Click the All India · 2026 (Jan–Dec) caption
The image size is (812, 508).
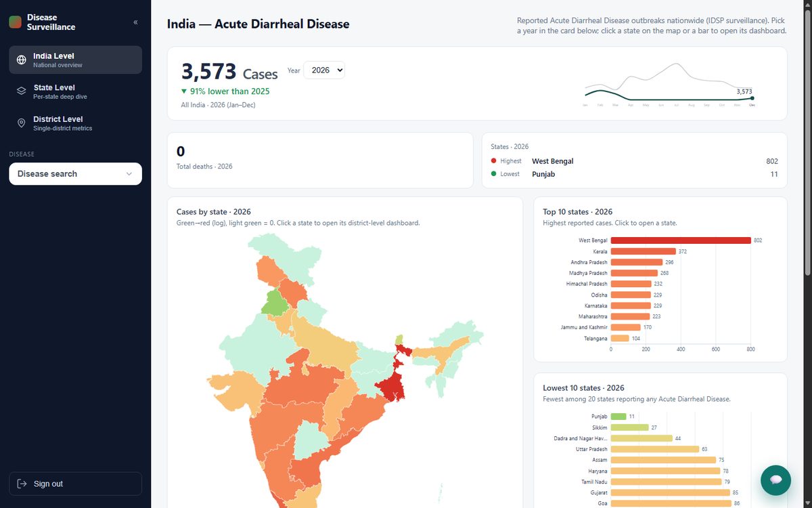pyautogui.click(x=218, y=105)
